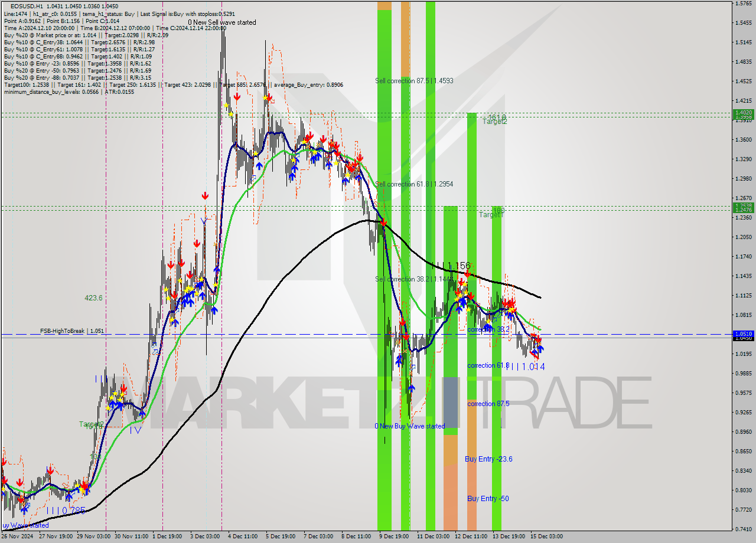Select the 'Sell correction 87.5 | 1.4593' label
The height and width of the screenshot is (543, 756).
(414, 80)
